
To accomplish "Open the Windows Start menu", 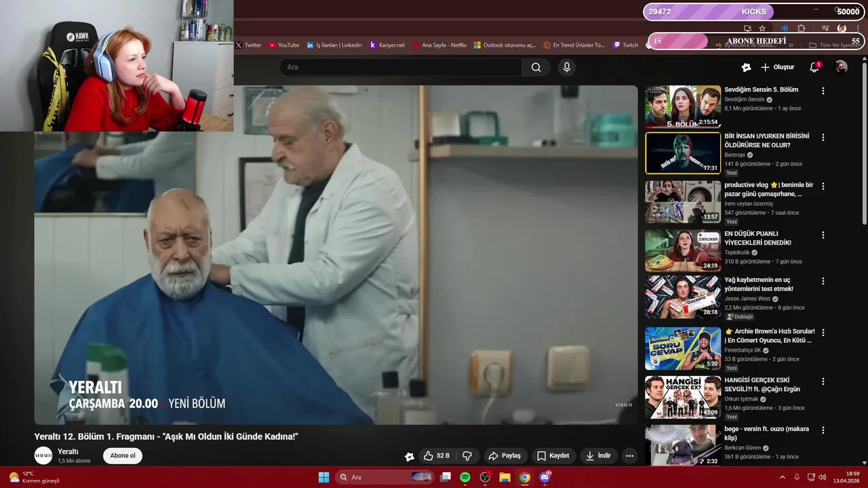I will [324, 477].
